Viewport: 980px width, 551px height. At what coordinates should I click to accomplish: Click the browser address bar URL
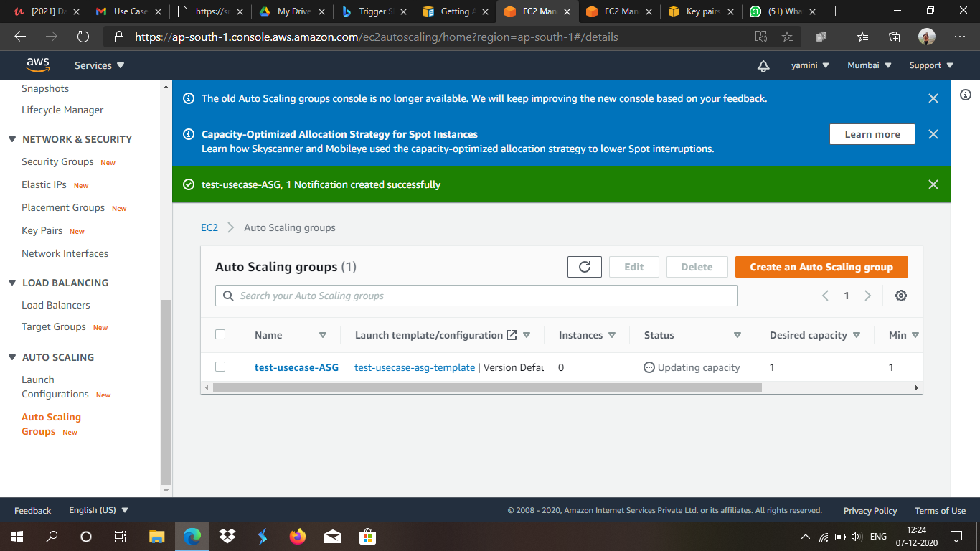[377, 37]
